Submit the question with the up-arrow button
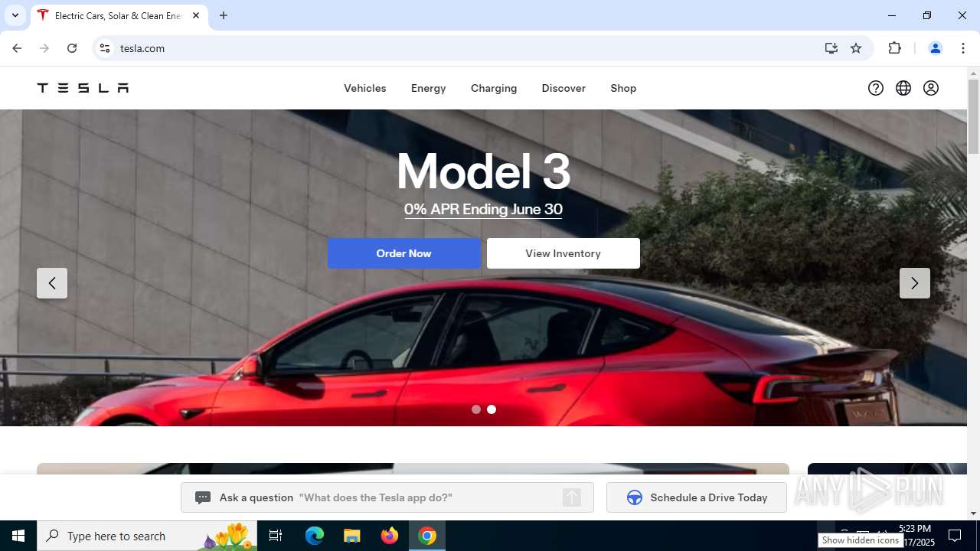 [572, 497]
